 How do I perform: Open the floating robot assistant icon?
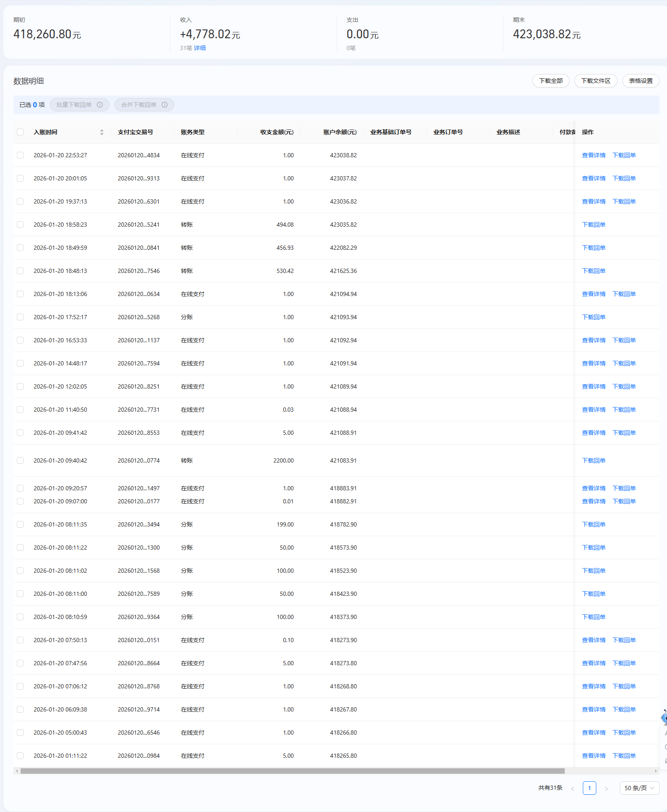tap(664, 717)
